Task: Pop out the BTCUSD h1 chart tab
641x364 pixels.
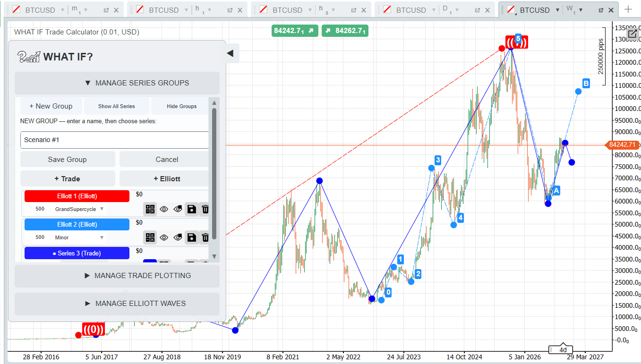Action: pos(230,10)
